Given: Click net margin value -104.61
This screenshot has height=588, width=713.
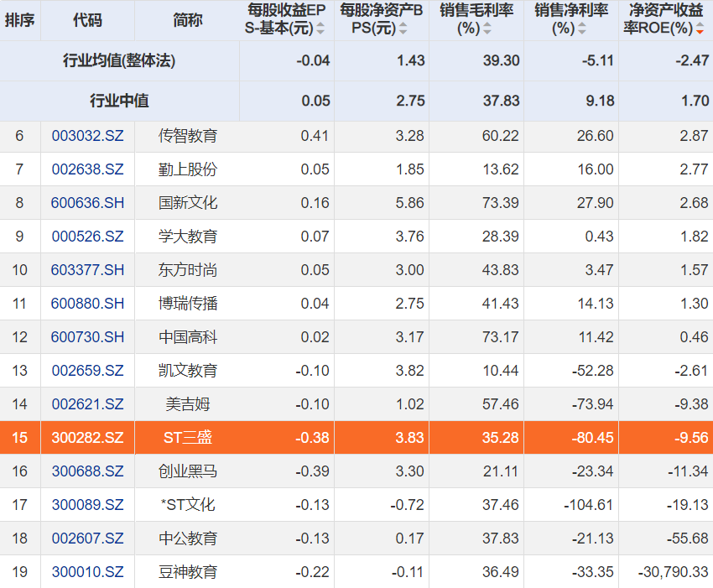Looking at the screenshot, I should point(588,505).
